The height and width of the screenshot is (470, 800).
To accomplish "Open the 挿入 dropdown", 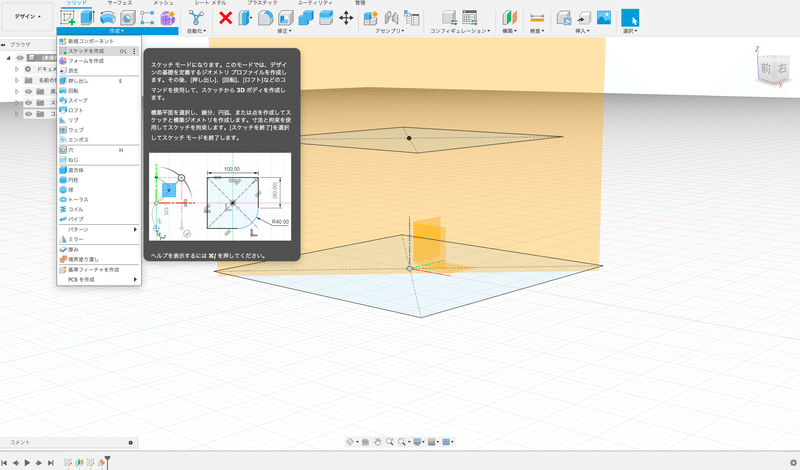I will [582, 31].
